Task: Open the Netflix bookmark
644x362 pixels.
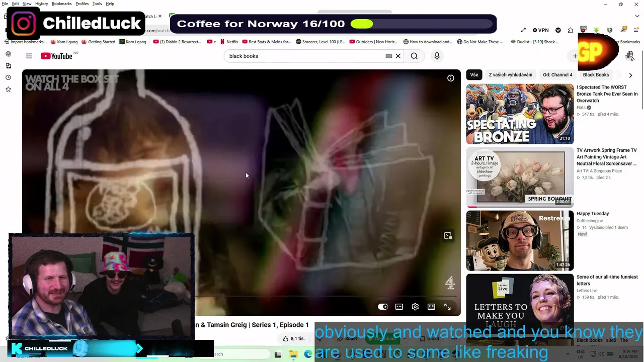Action: [229, 42]
